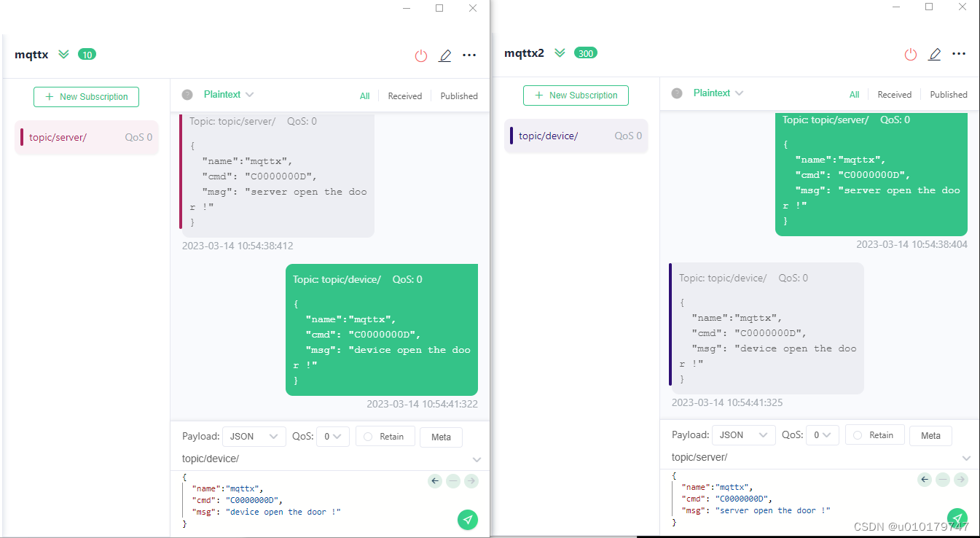This screenshot has height=538, width=980.
Task: Edit the mqttx connection with pencil icon
Action: [445, 55]
